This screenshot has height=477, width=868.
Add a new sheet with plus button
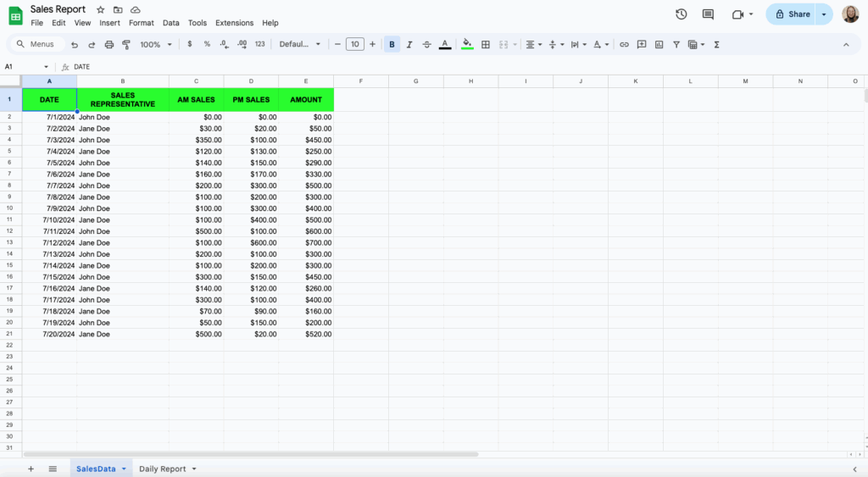pyautogui.click(x=31, y=469)
